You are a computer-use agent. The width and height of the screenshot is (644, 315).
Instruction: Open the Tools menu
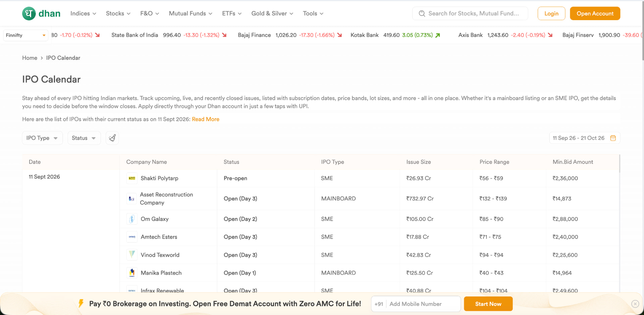313,13
